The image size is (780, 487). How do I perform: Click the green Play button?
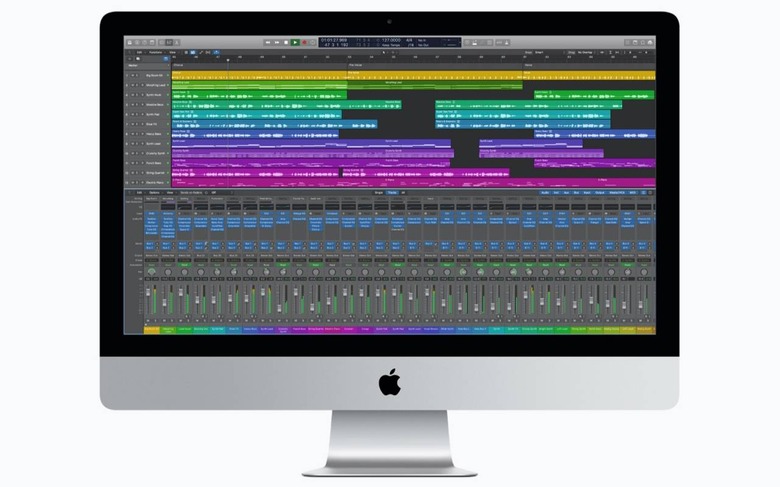[x=295, y=43]
